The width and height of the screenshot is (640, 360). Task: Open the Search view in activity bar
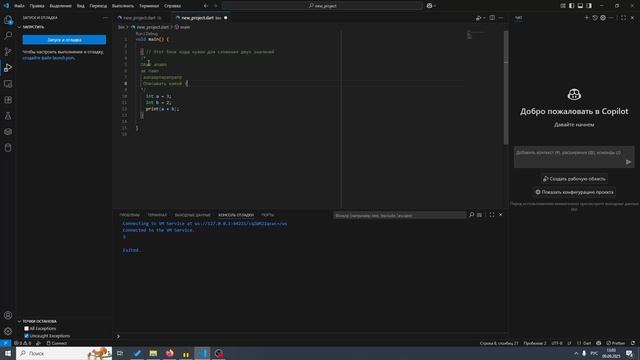click(8, 36)
